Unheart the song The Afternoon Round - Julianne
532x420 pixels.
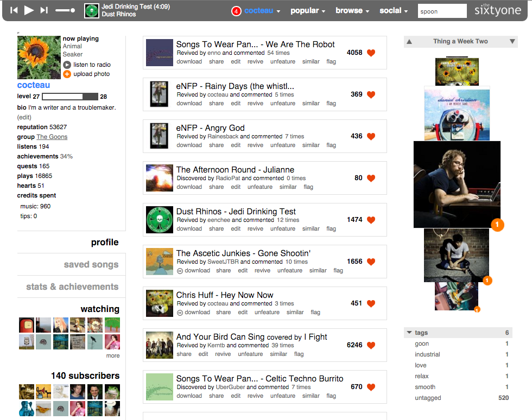click(x=371, y=178)
